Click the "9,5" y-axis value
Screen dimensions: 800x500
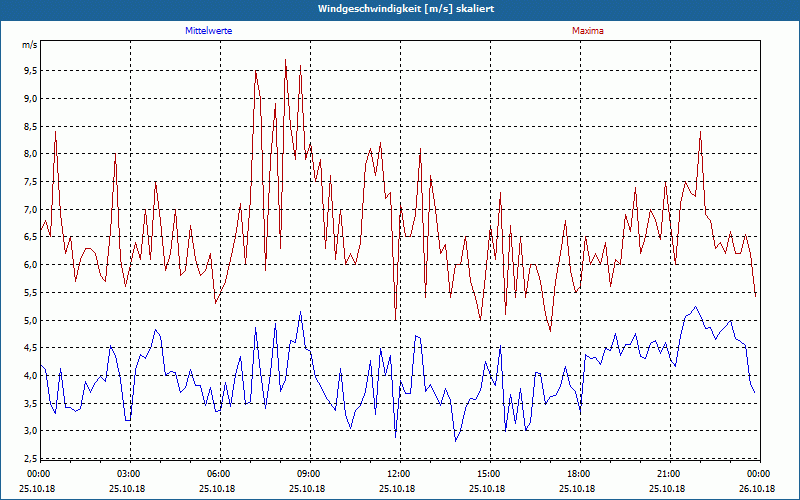point(31,70)
